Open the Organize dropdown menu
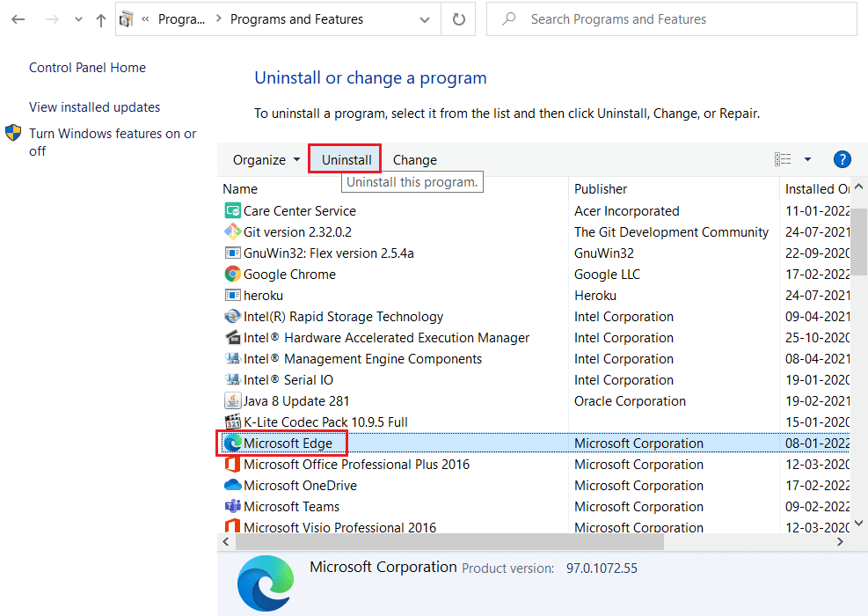 point(266,159)
